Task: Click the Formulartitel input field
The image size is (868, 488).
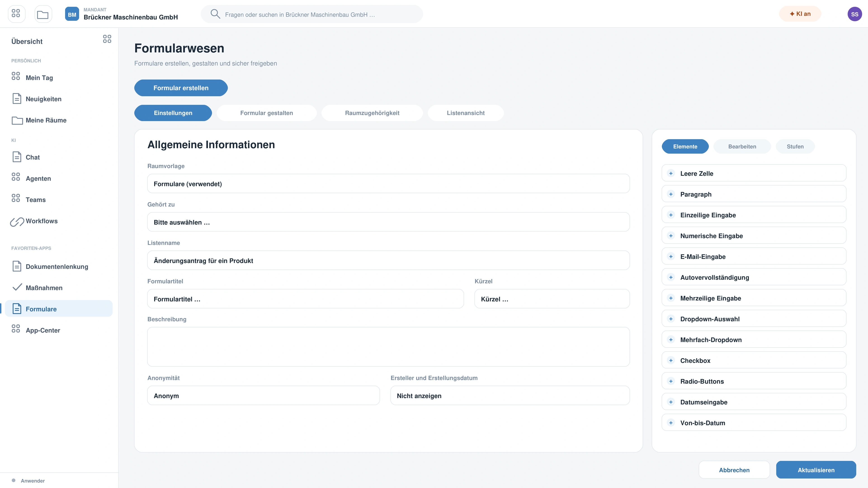Action: (305, 299)
